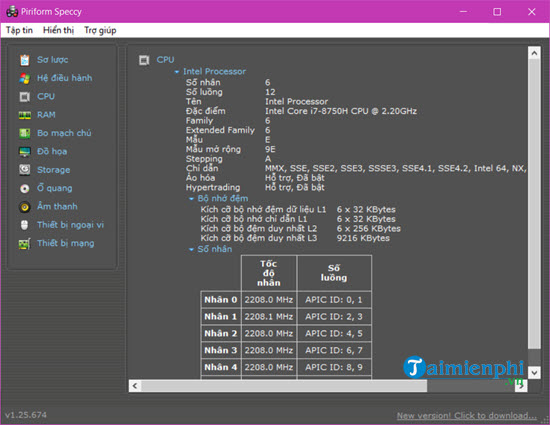Open the Âm thanh audio section

pyautogui.click(x=57, y=206)
